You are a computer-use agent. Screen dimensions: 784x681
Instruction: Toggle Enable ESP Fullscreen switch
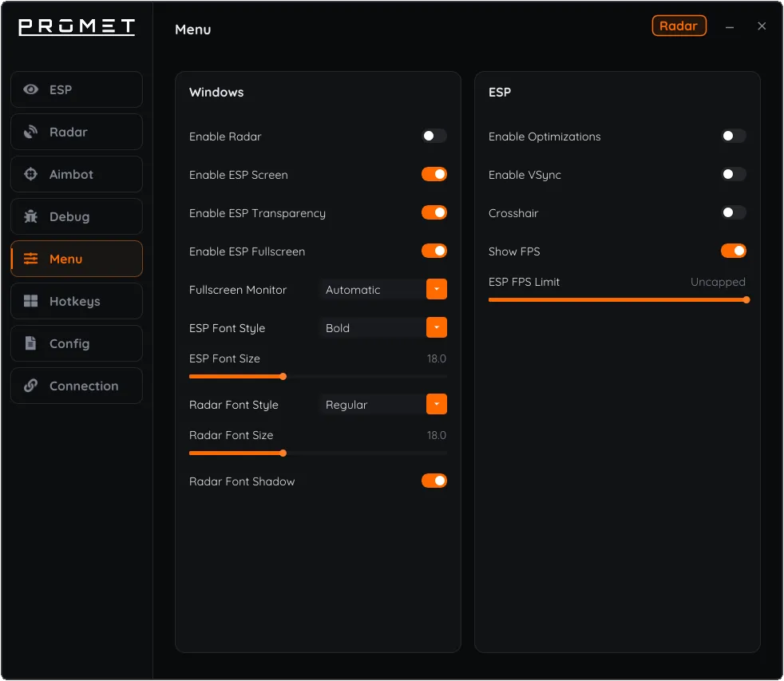(x=434, y=251)
